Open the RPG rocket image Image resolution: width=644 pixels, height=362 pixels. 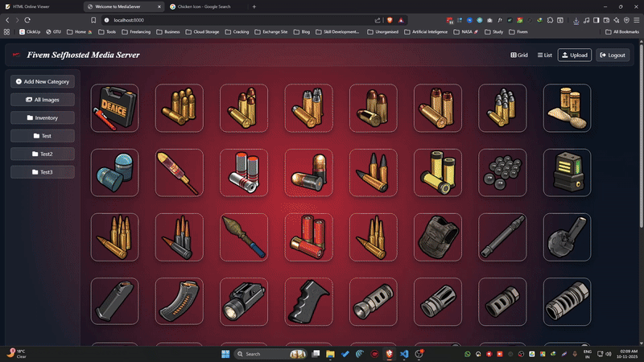click(x=244, y=237)
